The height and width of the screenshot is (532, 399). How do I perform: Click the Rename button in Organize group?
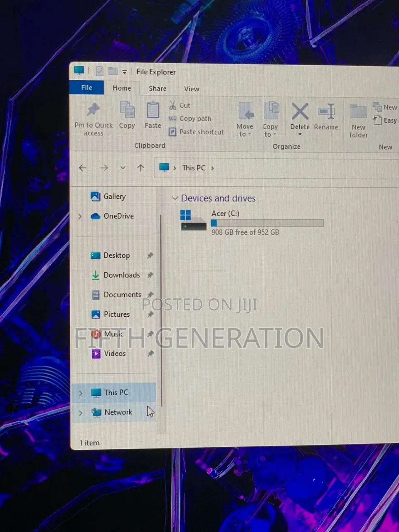click(x=326, y=117)
